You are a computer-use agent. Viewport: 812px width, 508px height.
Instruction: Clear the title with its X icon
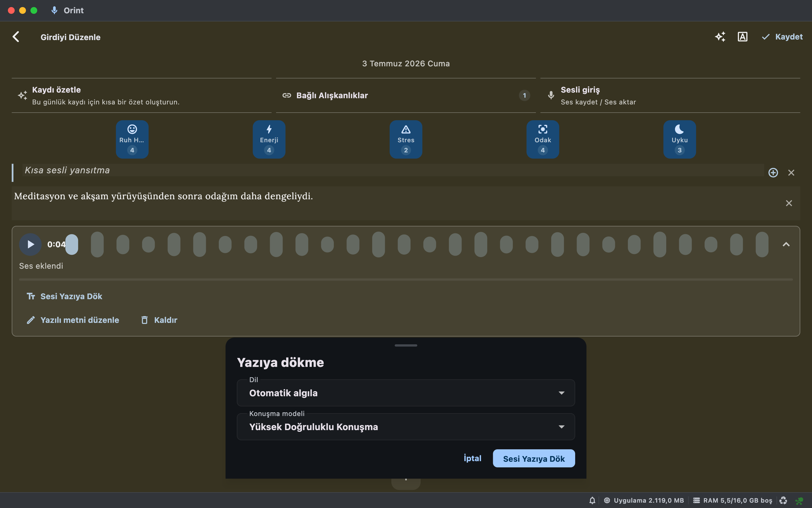tap(791, 173)
